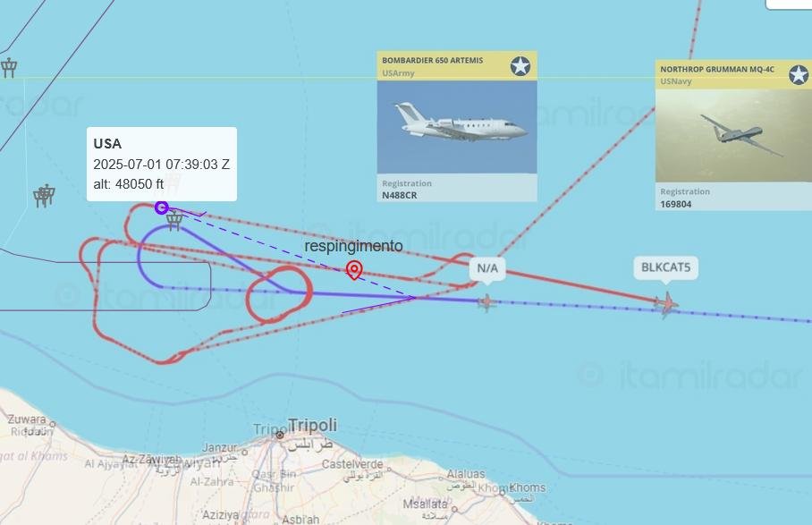Select the N488CR registration text
This screenshot has height=525, width=812.
[x=399, y=195]
